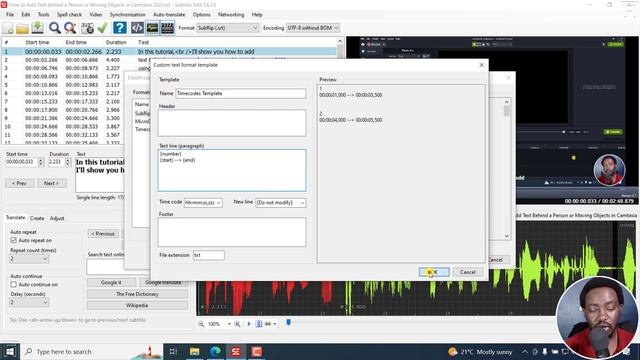Toggle the waveform display toolbar icon
This screenshot has width=640, height=360.
[152, 28]
